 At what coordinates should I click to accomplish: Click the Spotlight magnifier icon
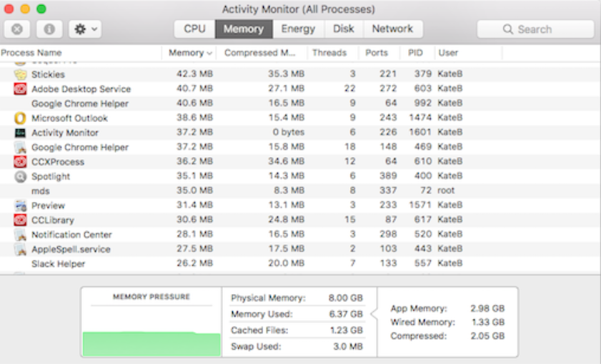[20, 176]
